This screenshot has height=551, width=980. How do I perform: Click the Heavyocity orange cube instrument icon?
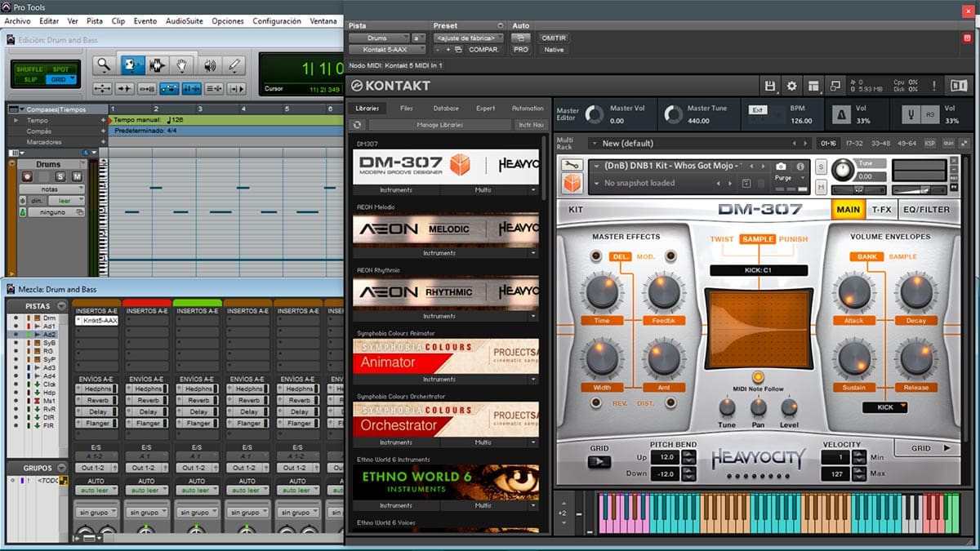tap(572, 184)
